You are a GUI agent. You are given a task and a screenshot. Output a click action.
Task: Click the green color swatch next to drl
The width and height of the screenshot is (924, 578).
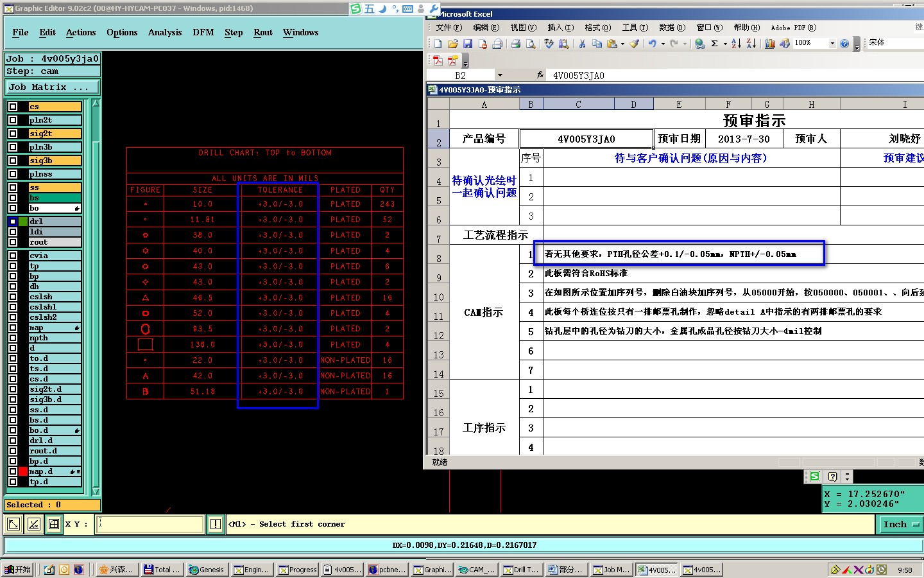23,222
